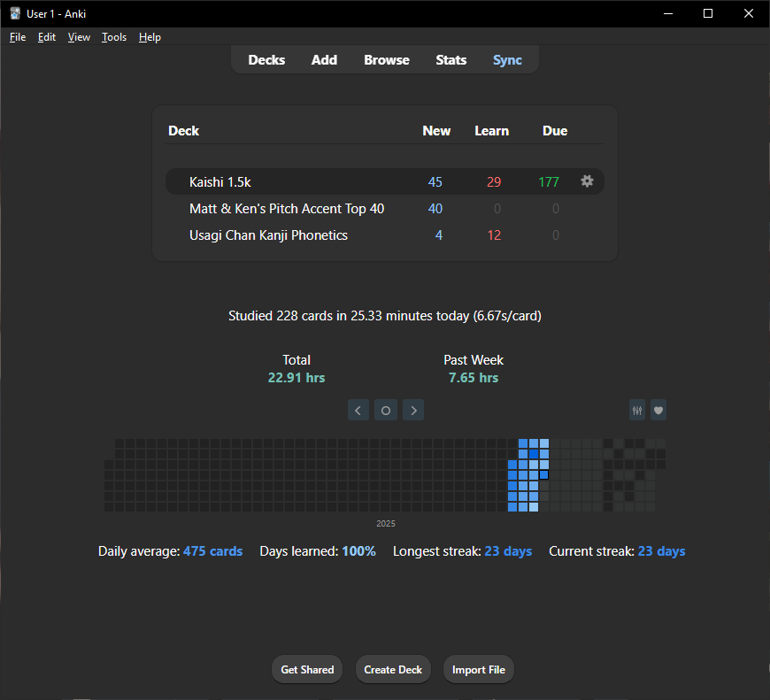This screenshot has height=700, width=770.
Task: Click the 2025 year label under heatmap
Action: [x=386, y=524]
